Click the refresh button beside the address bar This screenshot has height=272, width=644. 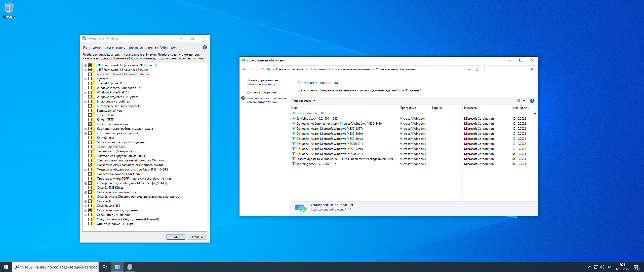(477, 69)
